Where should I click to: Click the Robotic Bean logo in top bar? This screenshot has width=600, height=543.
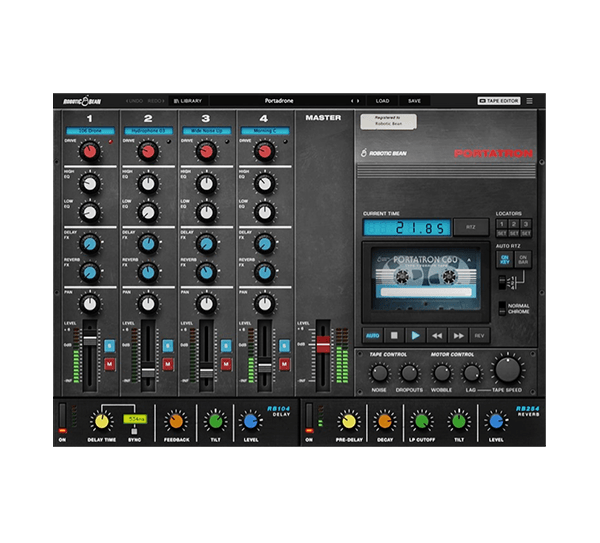[82, 101]
